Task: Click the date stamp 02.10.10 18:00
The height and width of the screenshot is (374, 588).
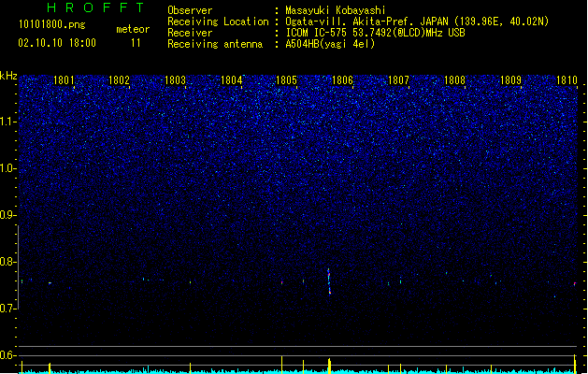Action: coord(57,43)
